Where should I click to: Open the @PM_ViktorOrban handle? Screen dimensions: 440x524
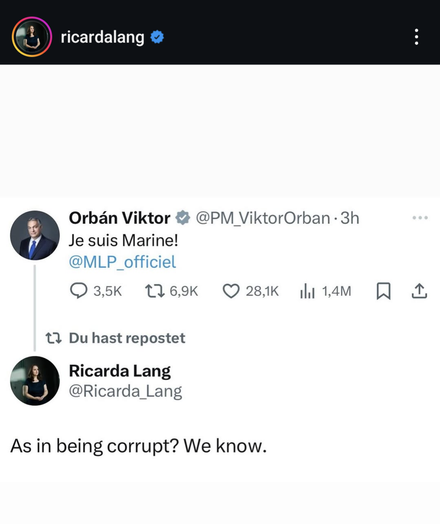[263, 218]
